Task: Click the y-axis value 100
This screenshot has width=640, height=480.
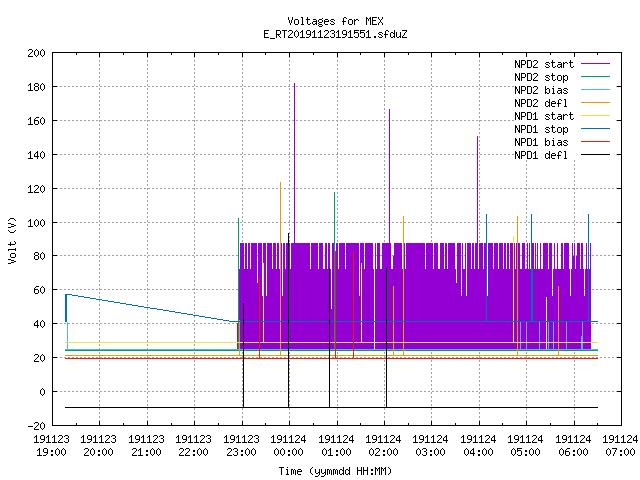Action: pos(36,222)
